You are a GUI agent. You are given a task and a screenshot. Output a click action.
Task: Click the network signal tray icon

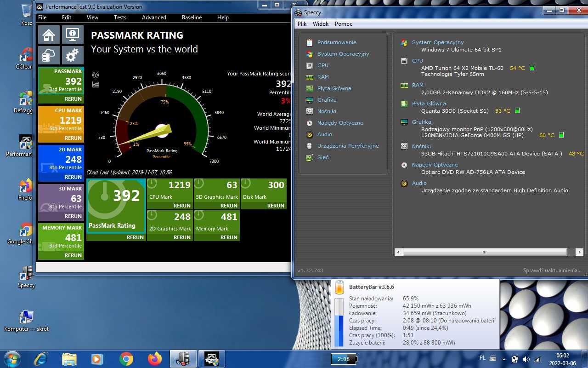(537, 359)
